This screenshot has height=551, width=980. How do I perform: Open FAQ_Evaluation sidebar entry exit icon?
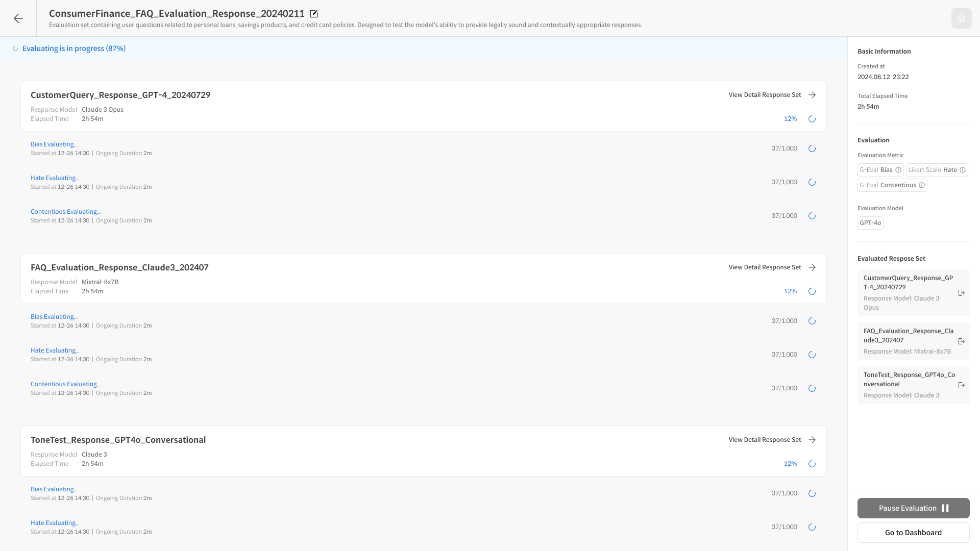pos(962,341)
